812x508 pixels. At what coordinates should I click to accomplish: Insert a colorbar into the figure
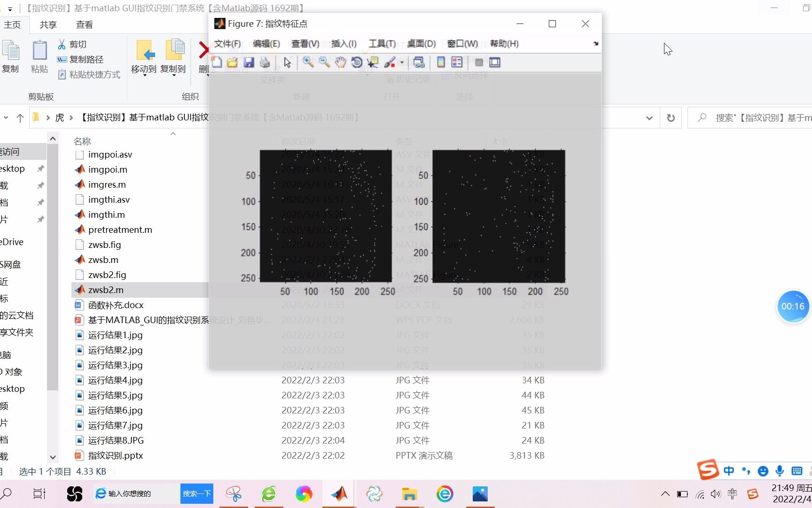(x=440, y=62)
